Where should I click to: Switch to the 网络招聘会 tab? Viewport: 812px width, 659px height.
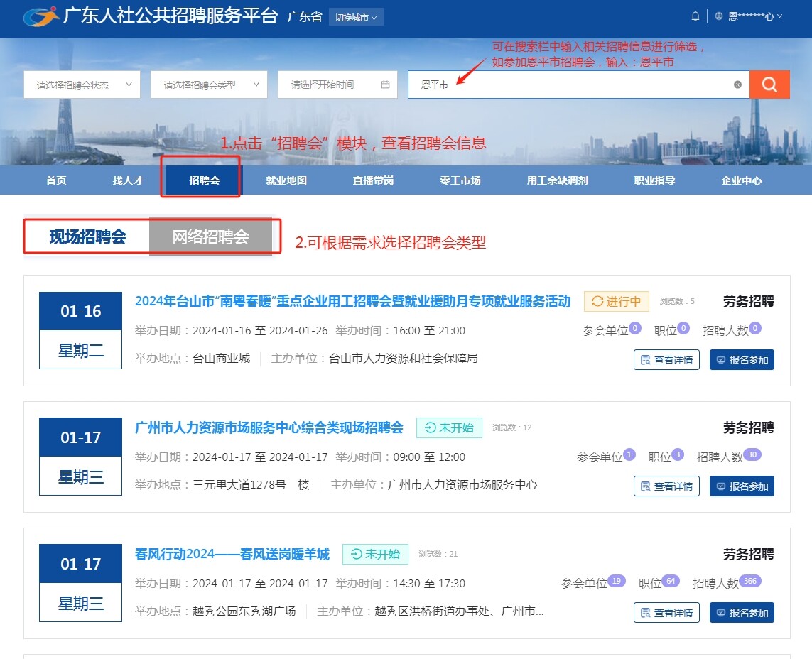(210, 236)
